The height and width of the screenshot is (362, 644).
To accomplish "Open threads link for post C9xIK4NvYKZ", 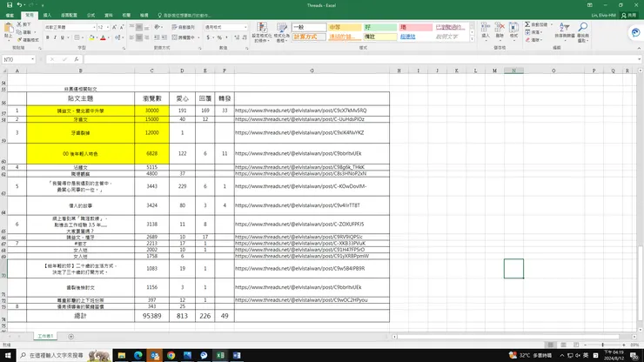I will [299, 133].
